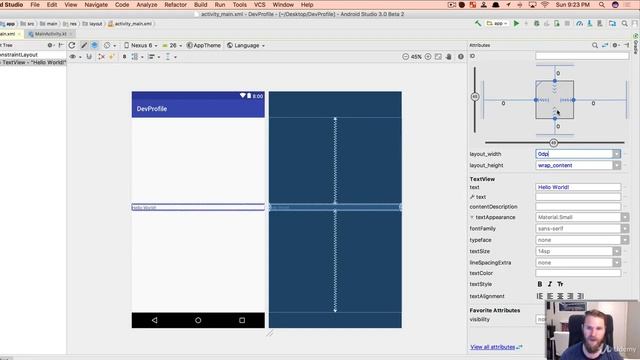Select the Design surface pencil icon

pyautogui.click(x=84, y=45)
